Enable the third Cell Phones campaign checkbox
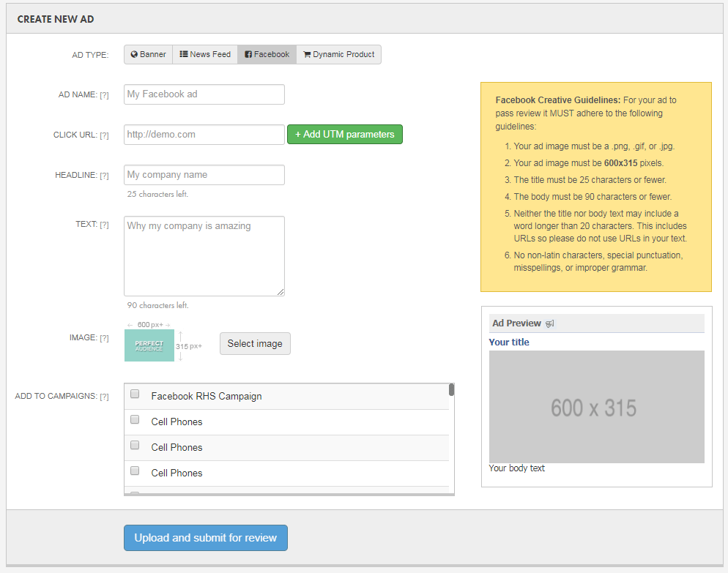This screenshot has height=573, width=728. point(135,471)
